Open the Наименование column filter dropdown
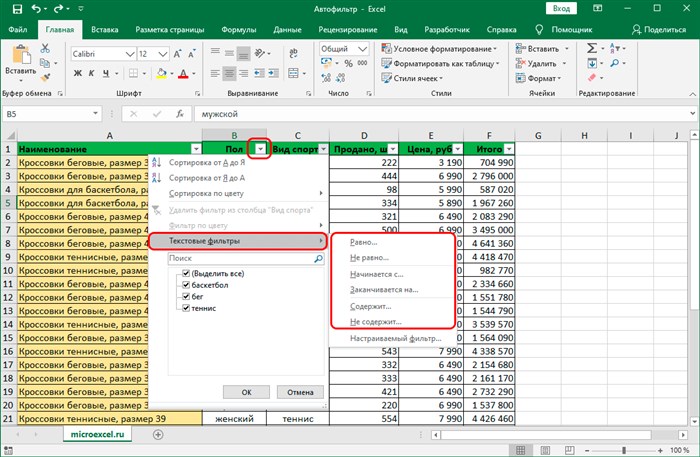700x457 pixels. [196, 149]
